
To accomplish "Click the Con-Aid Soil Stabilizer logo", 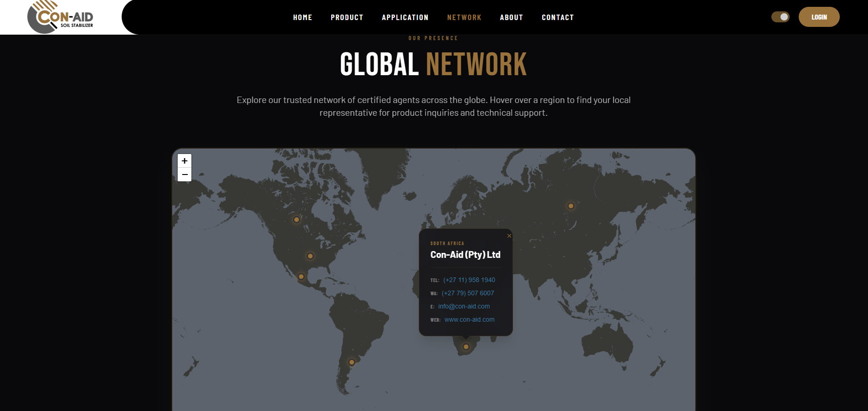I will 60,17.
